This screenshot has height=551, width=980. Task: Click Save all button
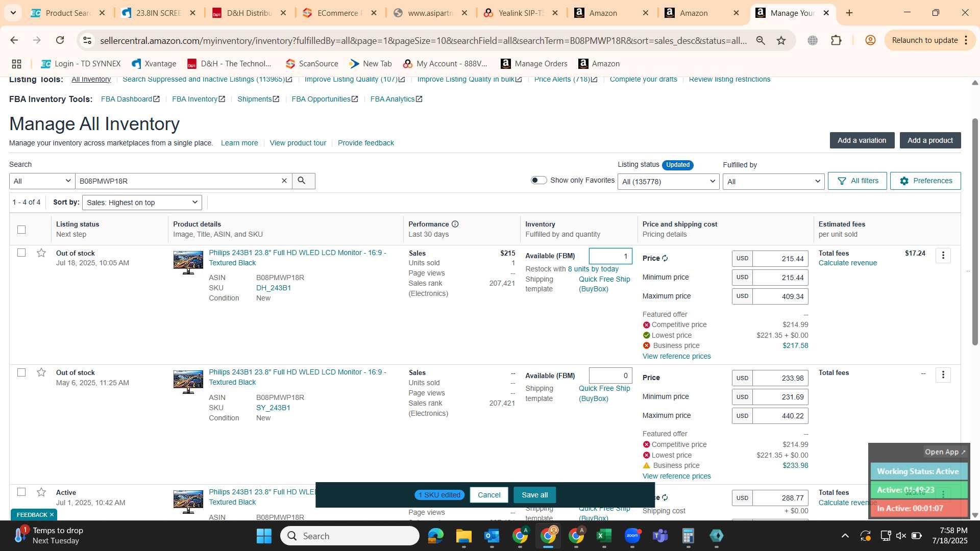tap(535, 495)
